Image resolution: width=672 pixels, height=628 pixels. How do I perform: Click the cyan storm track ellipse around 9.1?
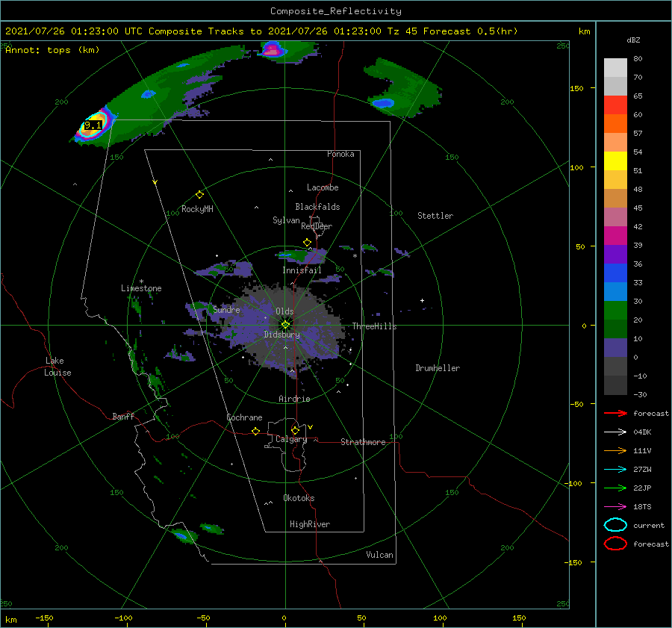[94, 124]
